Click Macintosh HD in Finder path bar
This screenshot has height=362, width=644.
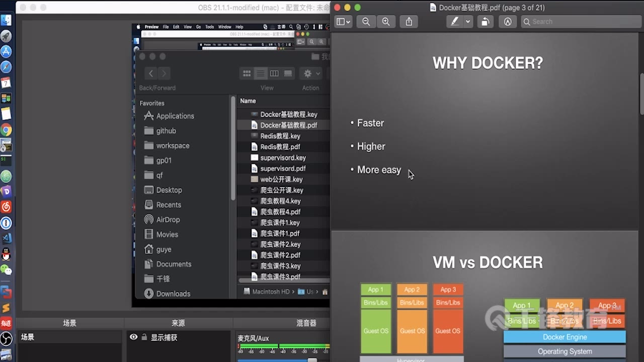267,292
